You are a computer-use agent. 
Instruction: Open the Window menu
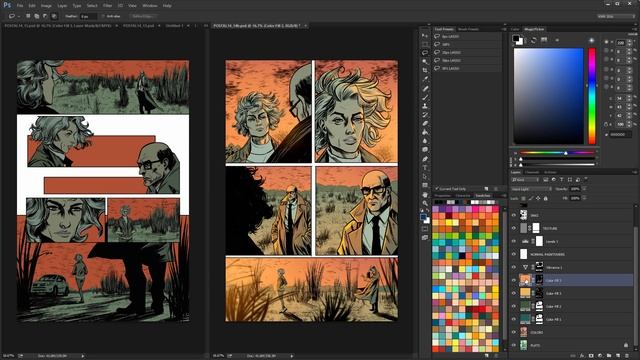(150, 6)
